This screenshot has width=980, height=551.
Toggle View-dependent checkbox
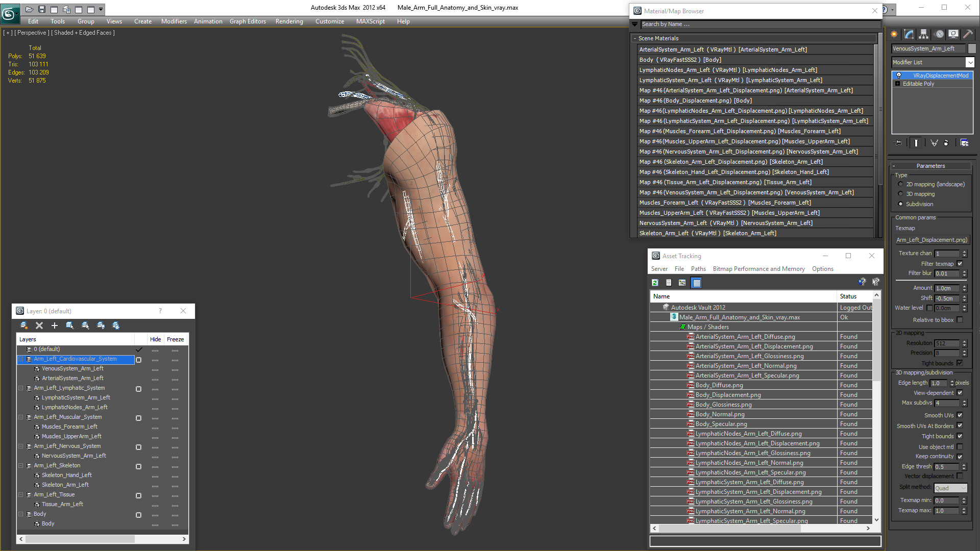click(960, 393)
